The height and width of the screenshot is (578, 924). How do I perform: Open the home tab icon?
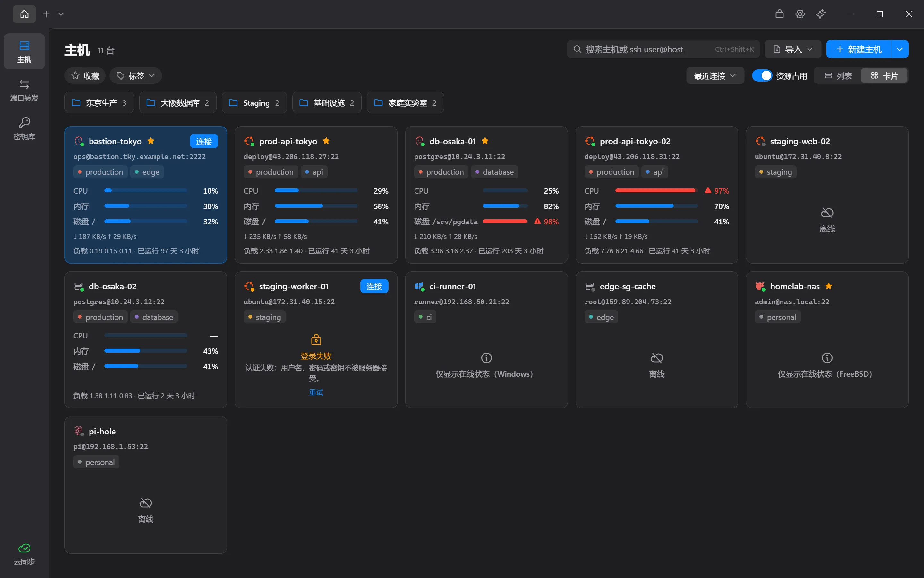click(x=24, y=14)
